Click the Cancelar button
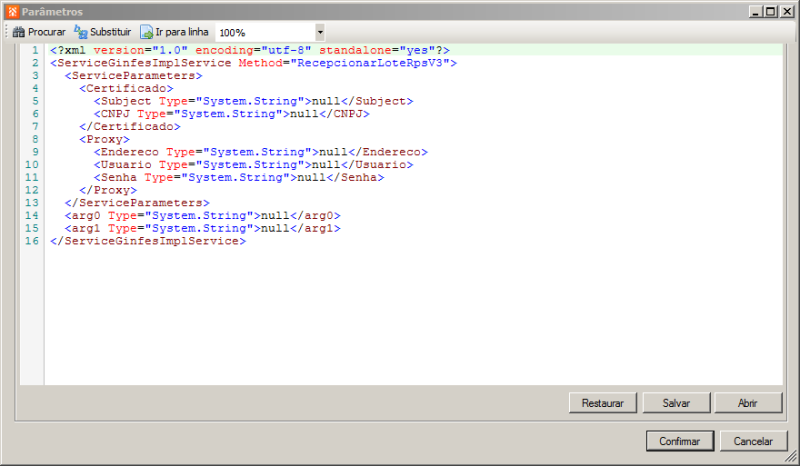 pos(753,441)
